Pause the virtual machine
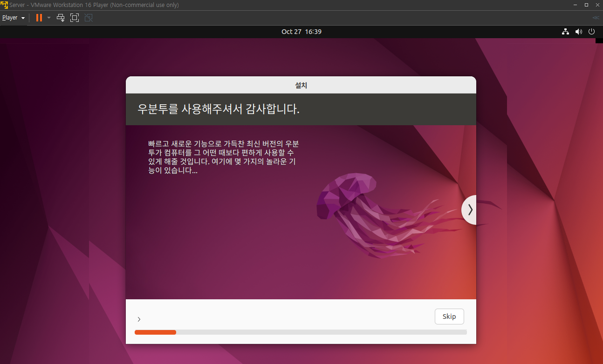The image size is (603, 364). click(39, 18)
